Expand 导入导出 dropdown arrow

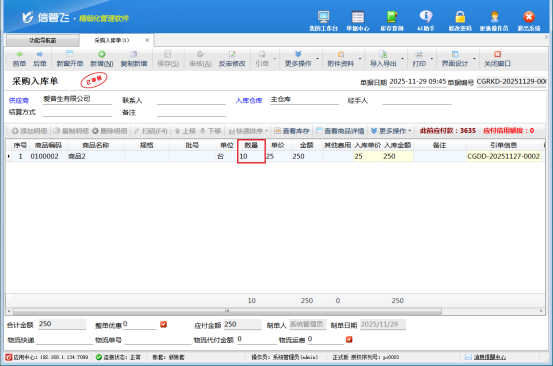tap(402, 59)
